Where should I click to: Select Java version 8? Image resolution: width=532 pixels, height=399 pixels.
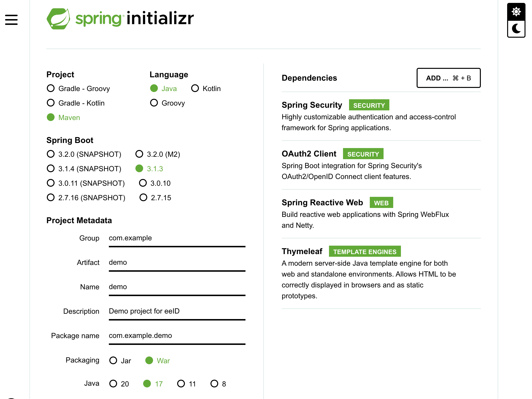[x=218, y=384]
